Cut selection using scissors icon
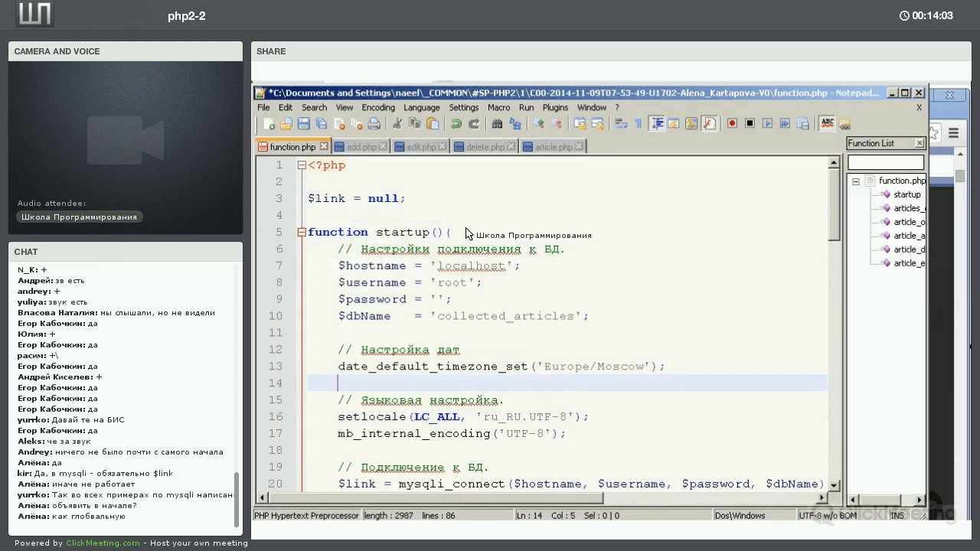 click(x=397, y=124)
